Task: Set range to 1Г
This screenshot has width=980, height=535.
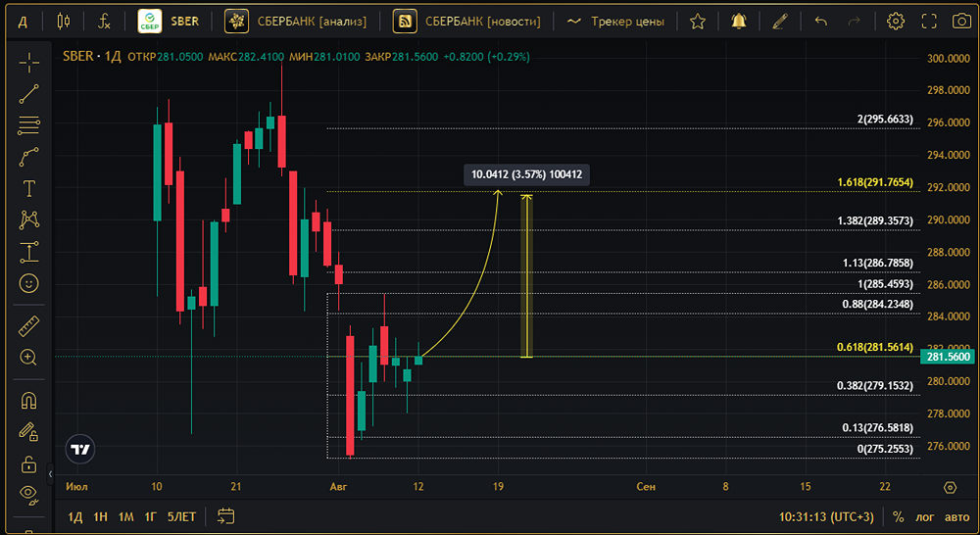Action: coord(151,517)
